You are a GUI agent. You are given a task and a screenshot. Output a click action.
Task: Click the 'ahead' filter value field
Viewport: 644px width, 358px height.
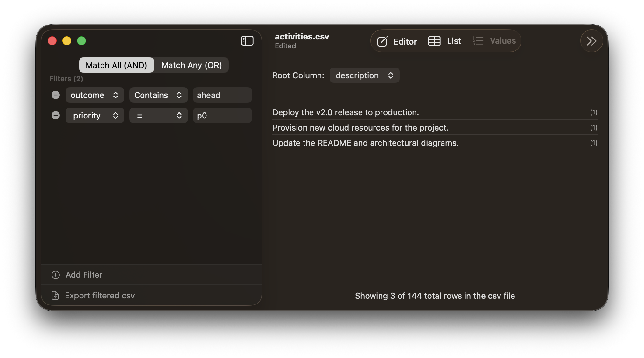pyautogui.click(x=222, y=95)
